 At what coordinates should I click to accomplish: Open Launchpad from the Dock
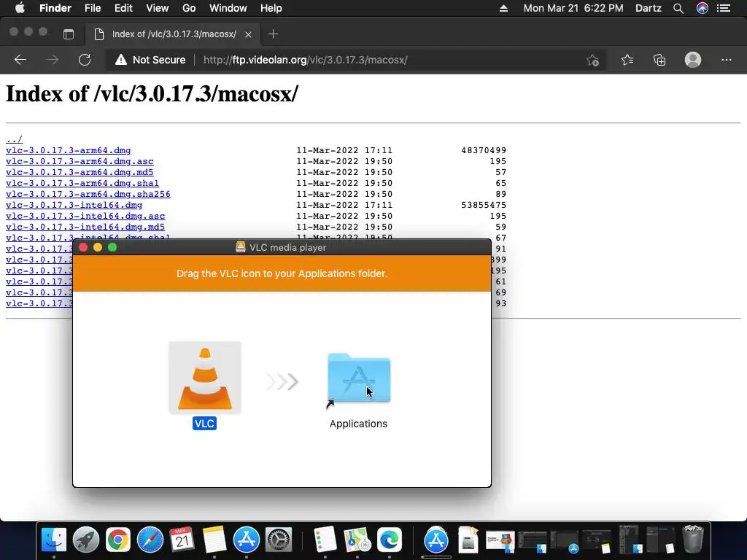click(x=86, y=540)
